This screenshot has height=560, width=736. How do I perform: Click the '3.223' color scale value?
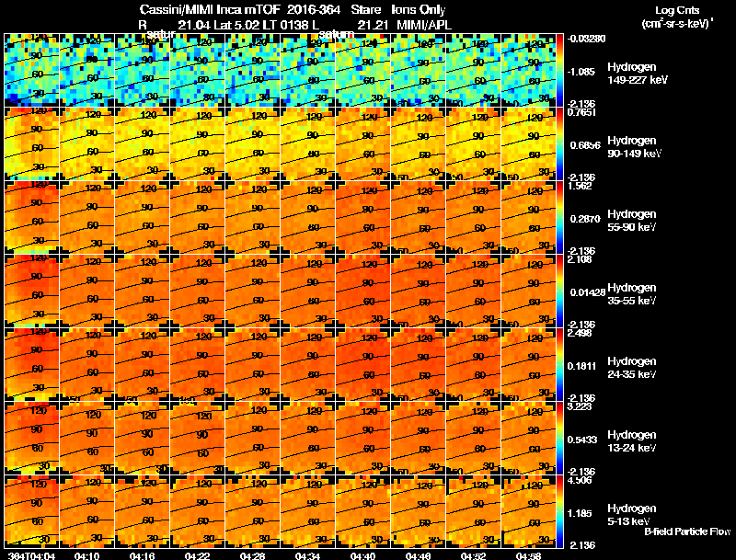tap(579, 406)
